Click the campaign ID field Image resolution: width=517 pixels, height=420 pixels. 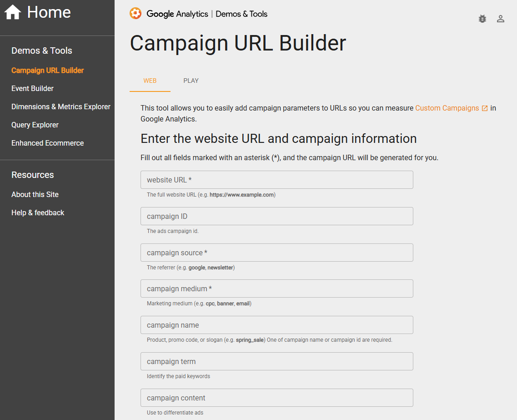[276, 216]
